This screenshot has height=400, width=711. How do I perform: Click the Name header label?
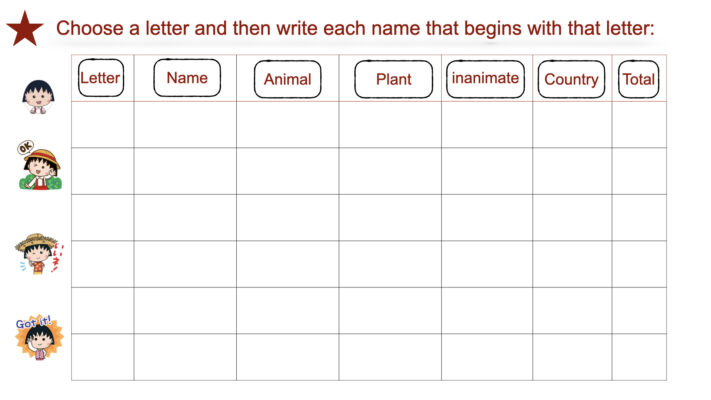coord(187,78)
